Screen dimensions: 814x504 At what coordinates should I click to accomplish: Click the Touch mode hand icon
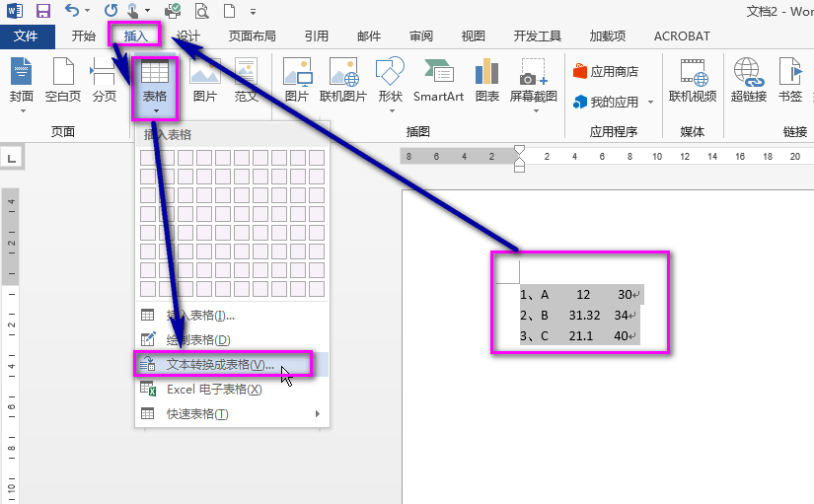click(132, 11)
